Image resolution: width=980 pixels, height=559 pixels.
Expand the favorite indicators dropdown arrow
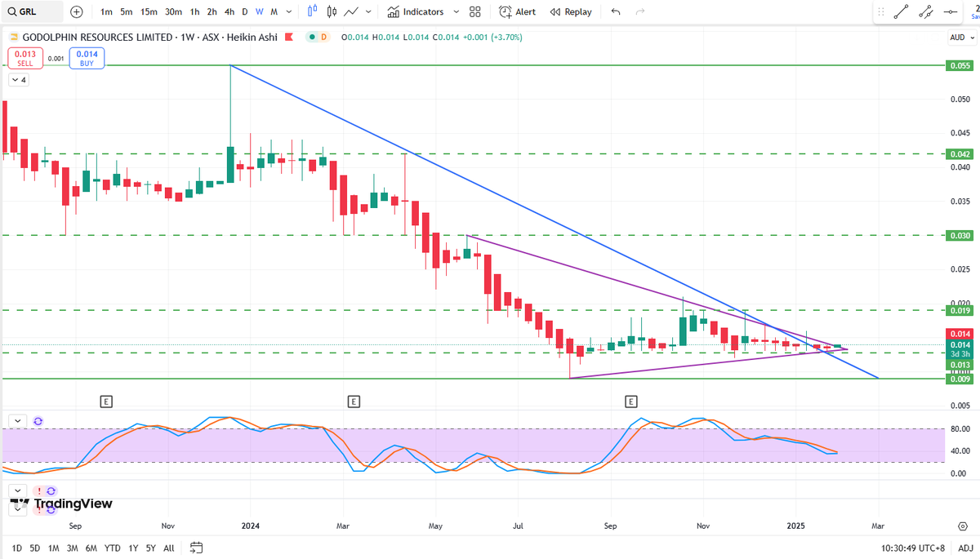point(456,12)
